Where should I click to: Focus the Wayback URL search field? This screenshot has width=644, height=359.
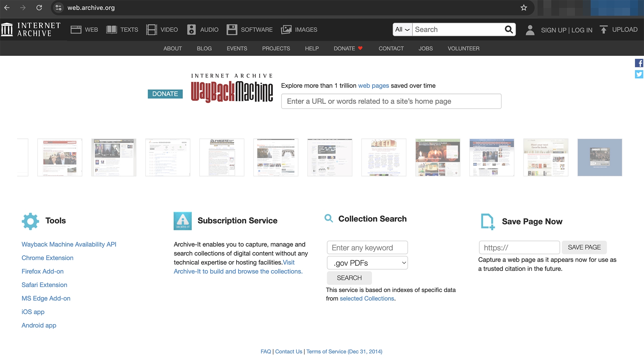click(x=391, y=101)
